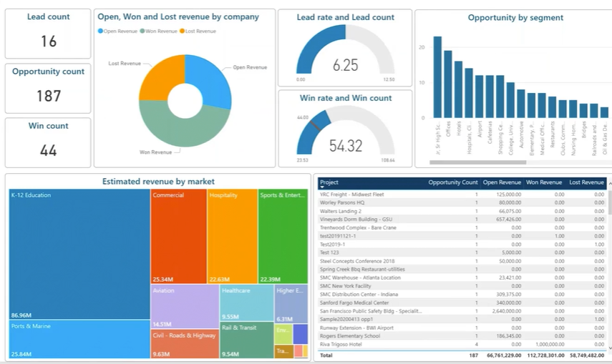Sort table by Opportunity Count header
612x364 pixels.
point(452,182)
